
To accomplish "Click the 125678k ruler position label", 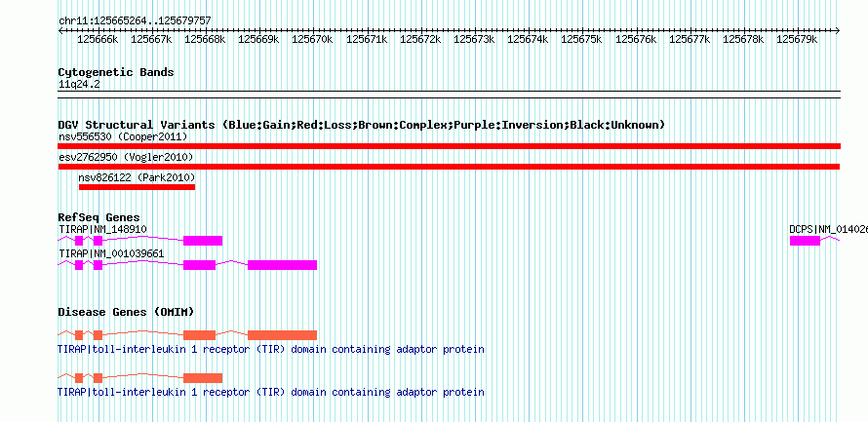I will [x=743, y=39].
